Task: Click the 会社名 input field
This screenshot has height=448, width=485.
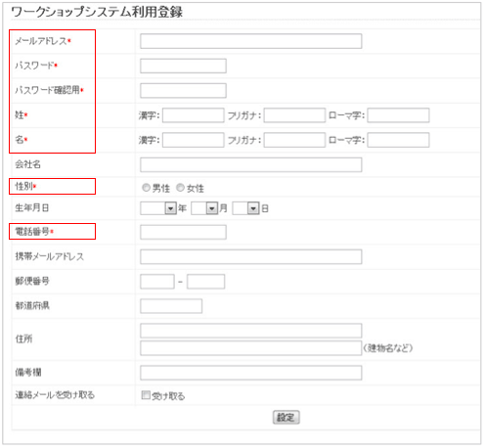Action: coord(250,164)
